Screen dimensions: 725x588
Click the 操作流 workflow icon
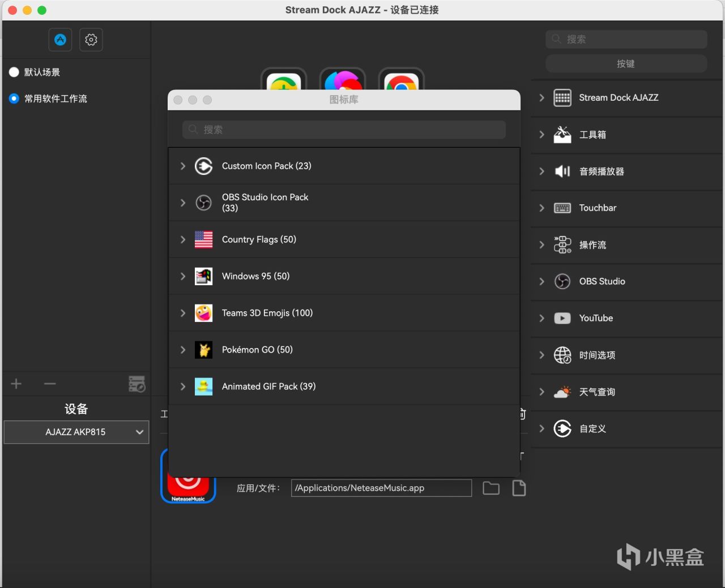tap(562, 244)
